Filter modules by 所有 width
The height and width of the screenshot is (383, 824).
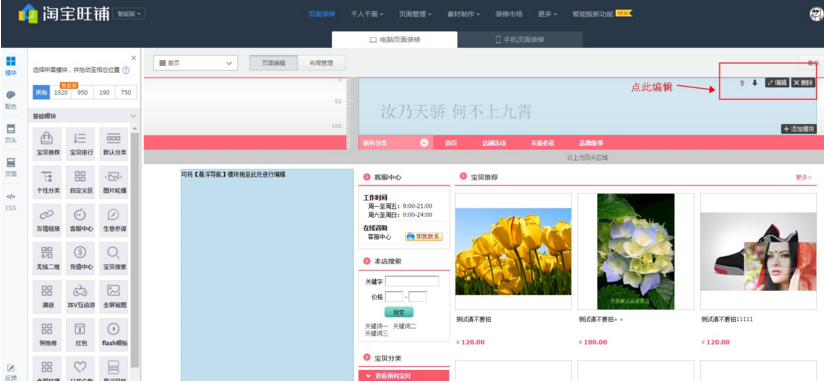tap(41, 92)
